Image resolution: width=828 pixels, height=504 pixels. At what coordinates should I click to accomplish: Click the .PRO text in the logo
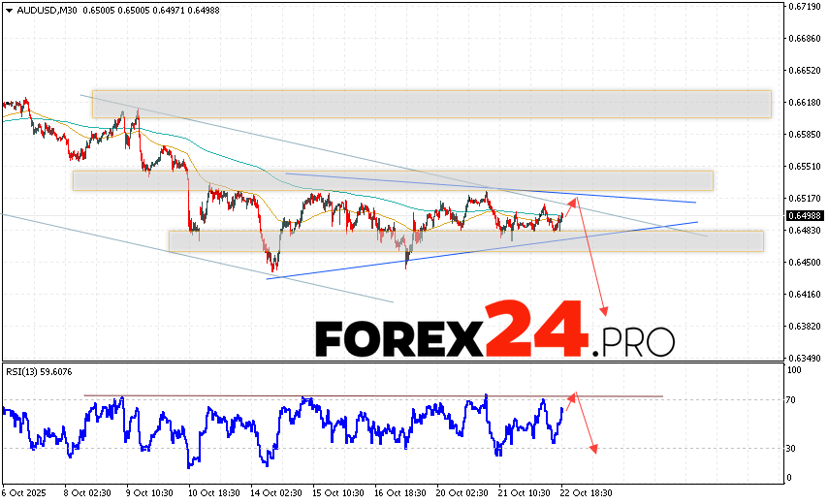pos(634,341)
